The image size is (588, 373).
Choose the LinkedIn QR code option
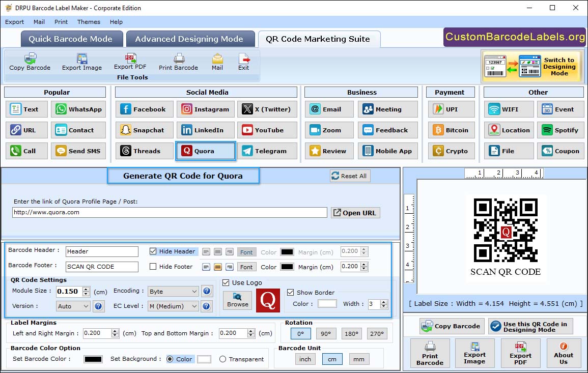click(x=206, y=130)
